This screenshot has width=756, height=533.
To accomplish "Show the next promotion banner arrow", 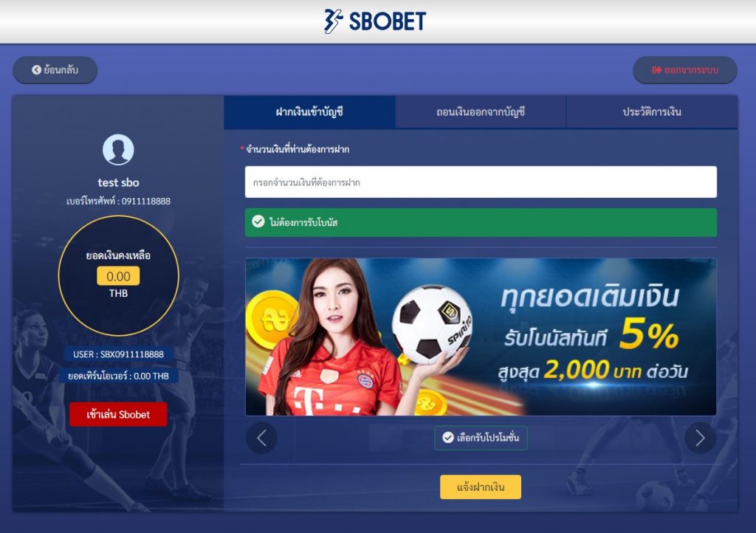I will click(700, 438).
